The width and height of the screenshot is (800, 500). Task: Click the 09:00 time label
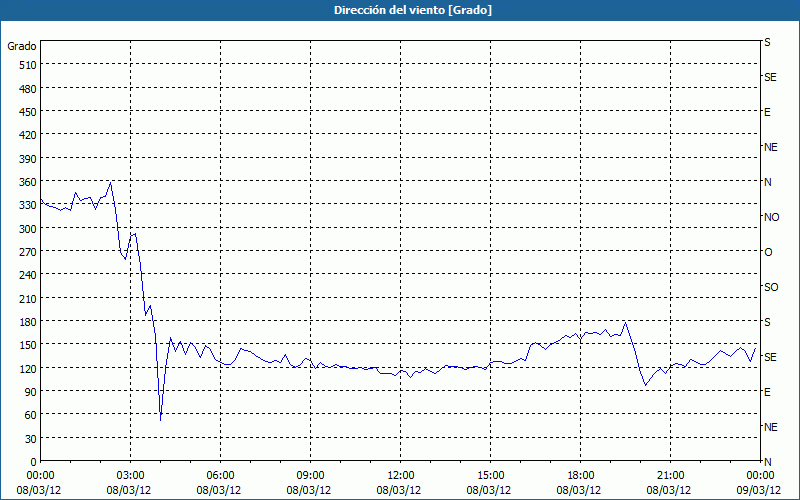point(311,476)
